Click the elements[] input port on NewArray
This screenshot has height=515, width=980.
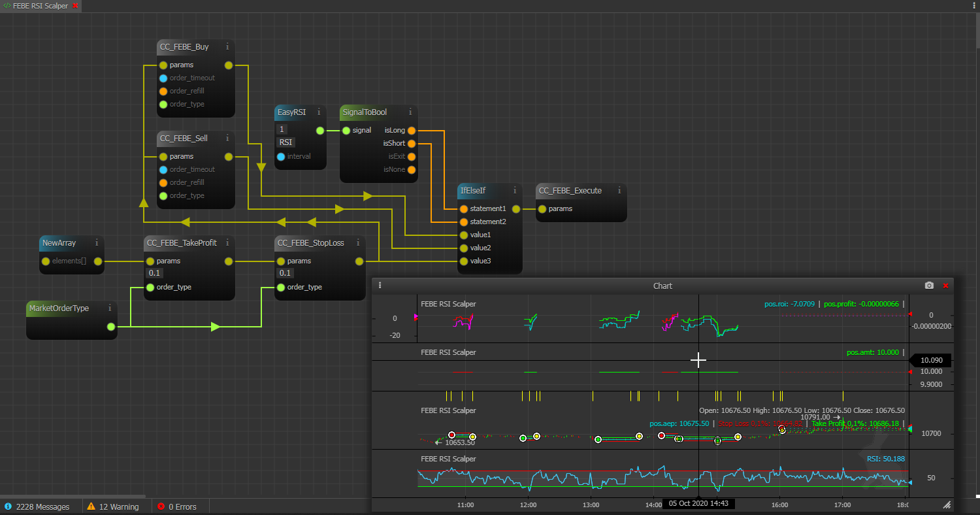pyautogui.click(x=46, y=261)
